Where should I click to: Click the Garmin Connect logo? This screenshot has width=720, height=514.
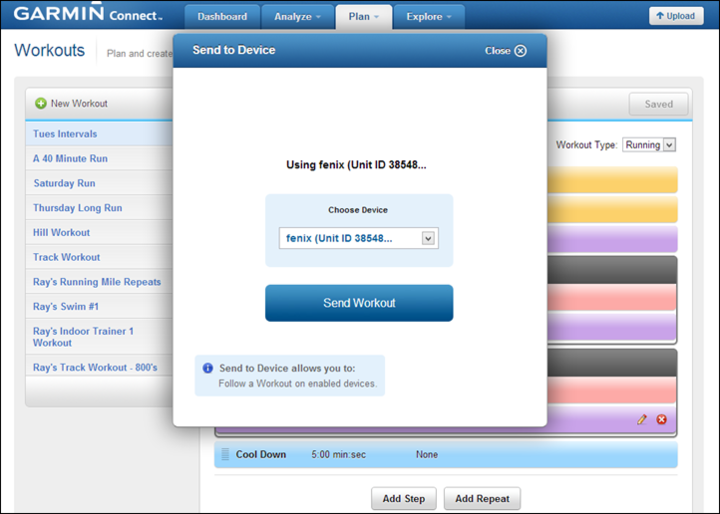click(x=87, y=16)
